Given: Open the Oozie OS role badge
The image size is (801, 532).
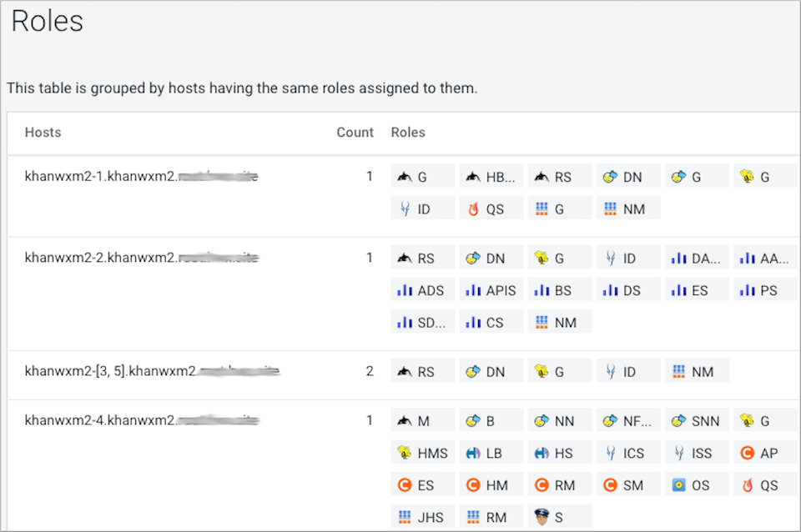Looking at the screenshot, I should tap(697, 484).
